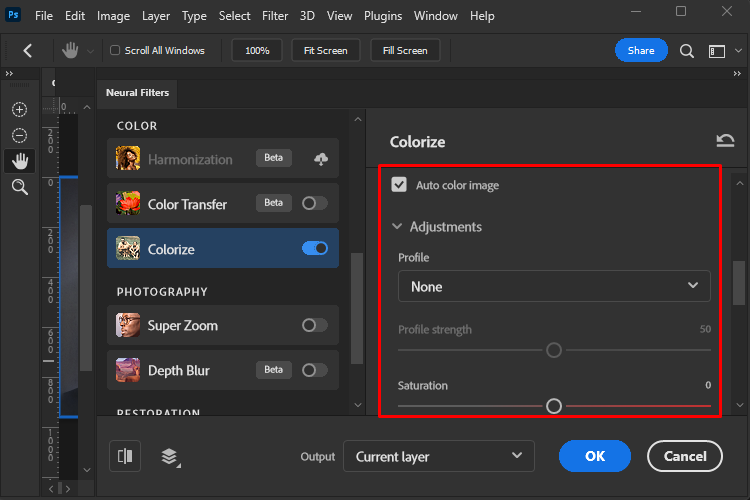750x500 pixels.
Task: Select the magnifier Zoom tool in toolbar
Action: [20, 187]
